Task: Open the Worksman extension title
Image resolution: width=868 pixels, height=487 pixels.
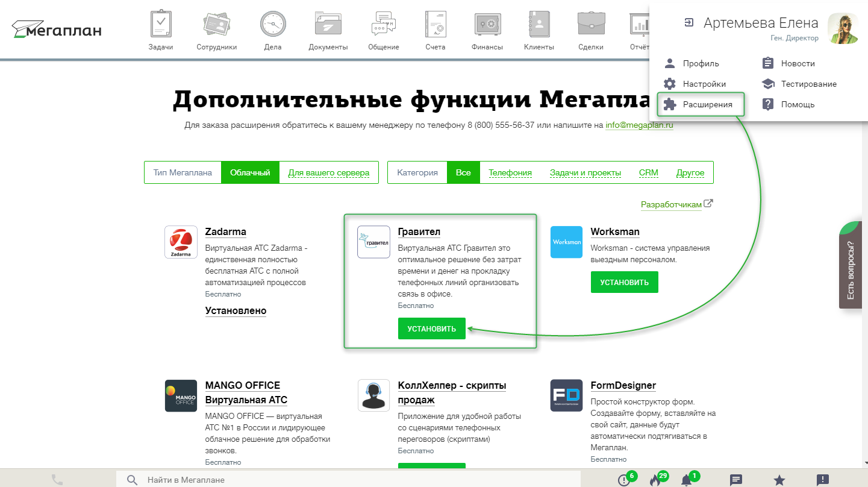Action: pyautogui.click(x=615, y=231)
